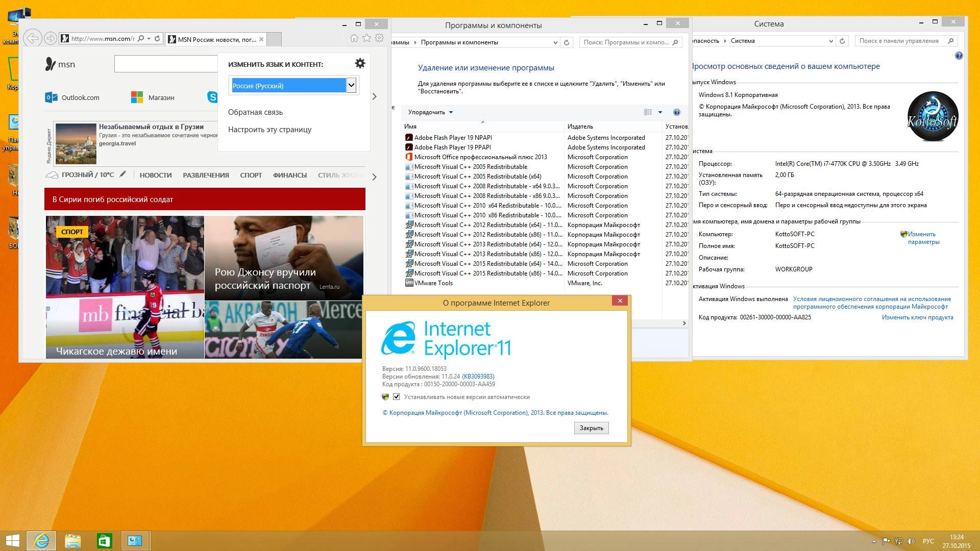980x551 pixels.
Task: Change view icon in programs list
Action: (648, 112)
